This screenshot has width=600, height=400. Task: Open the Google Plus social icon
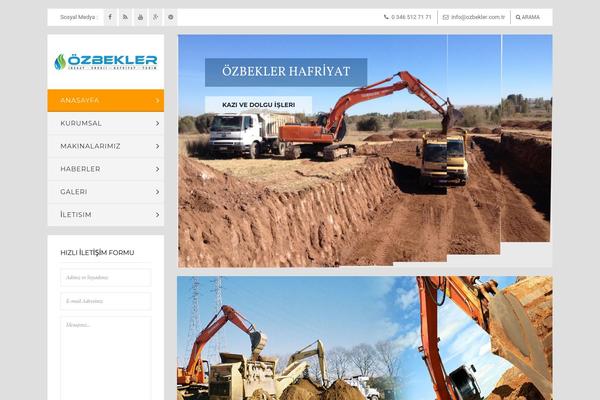point(155,17)
